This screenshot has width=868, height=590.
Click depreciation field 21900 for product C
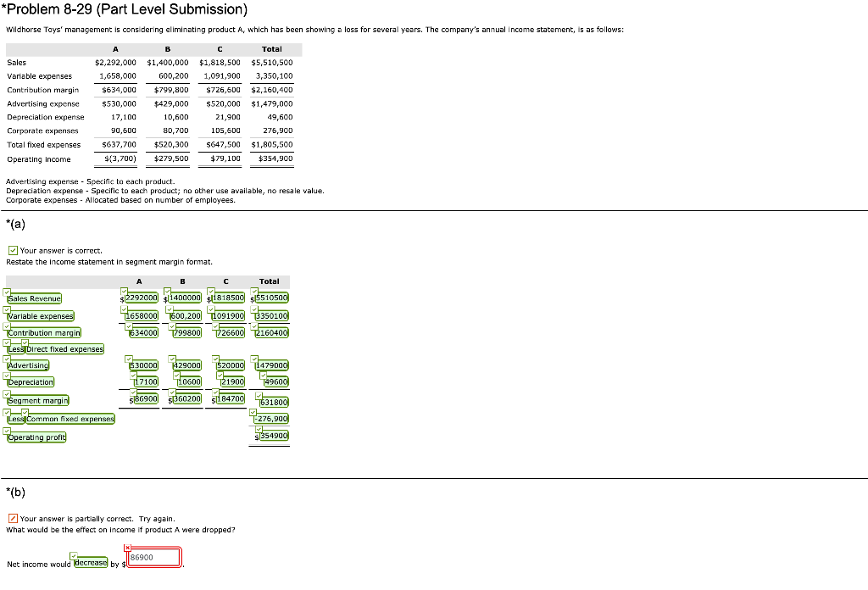coord(232,382)
